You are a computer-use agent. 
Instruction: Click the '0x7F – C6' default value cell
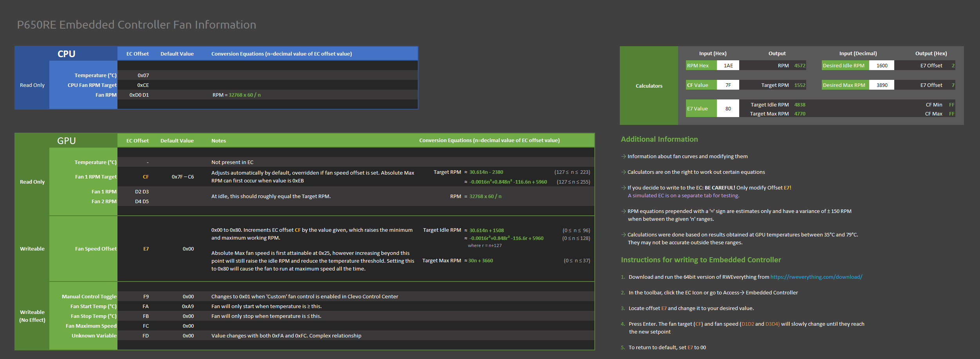tap(183, 177)
